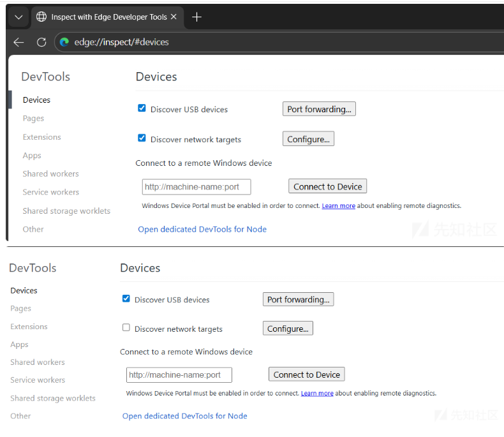Image resolution: width=504 pixels, height=437 pixels.
Task: Click Port forwarding button in the Edge window
Action: pyautogui.click(x=319, y=109)
